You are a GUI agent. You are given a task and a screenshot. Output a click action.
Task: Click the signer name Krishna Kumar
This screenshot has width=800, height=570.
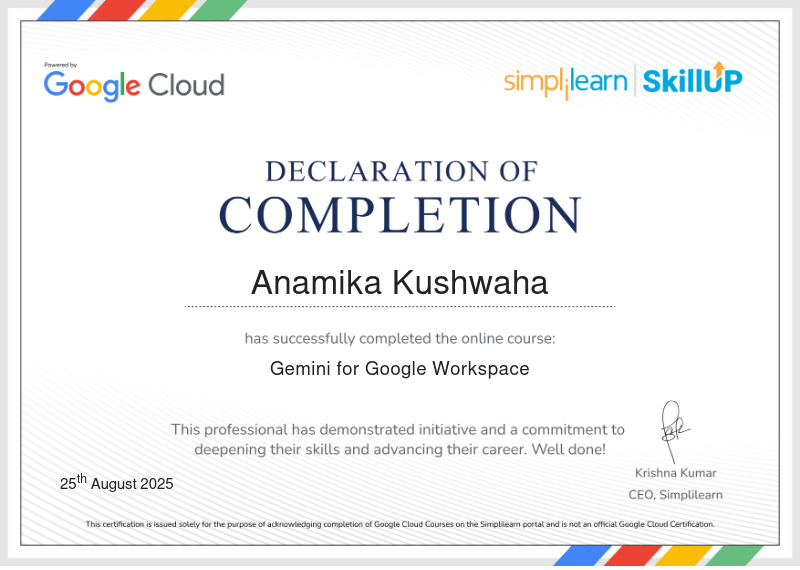[676, 473]
